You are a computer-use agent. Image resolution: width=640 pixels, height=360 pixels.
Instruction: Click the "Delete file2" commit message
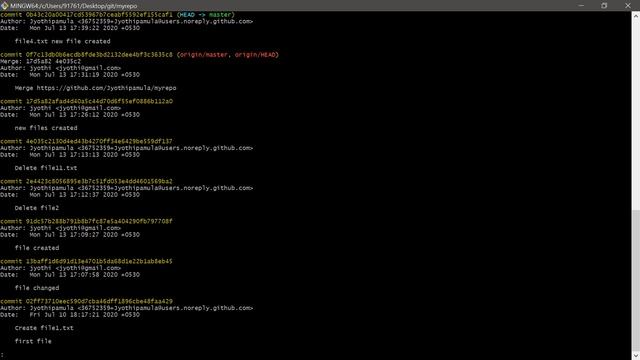[x=37, y=208]
